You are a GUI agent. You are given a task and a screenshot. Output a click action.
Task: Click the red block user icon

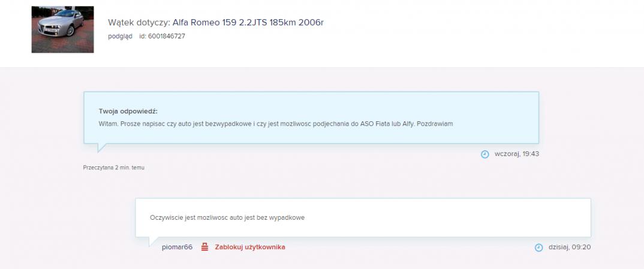(204, 247)
